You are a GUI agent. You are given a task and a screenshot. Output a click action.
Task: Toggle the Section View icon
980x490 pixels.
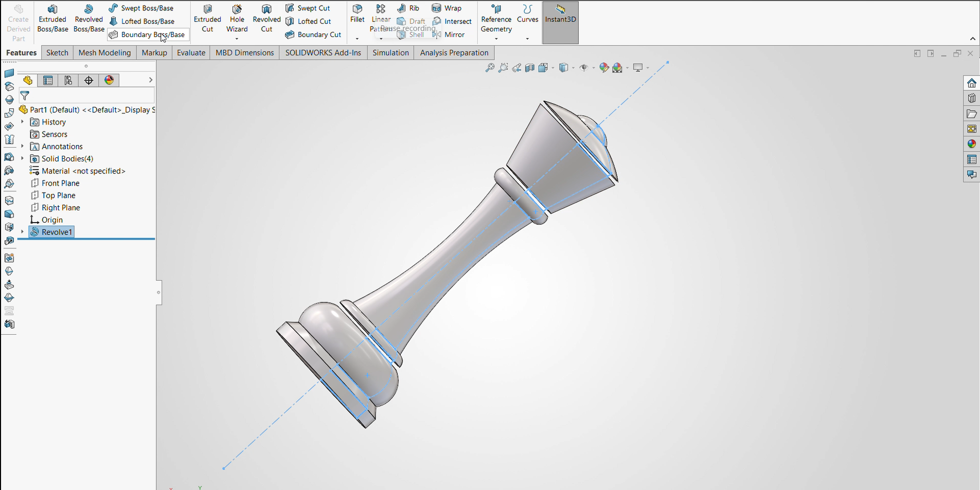[530, 67]
